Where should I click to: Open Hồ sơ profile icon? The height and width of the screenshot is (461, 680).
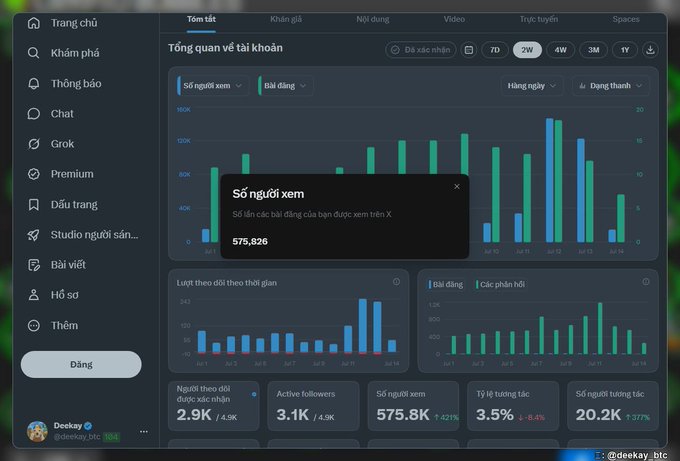pos(34,295)
